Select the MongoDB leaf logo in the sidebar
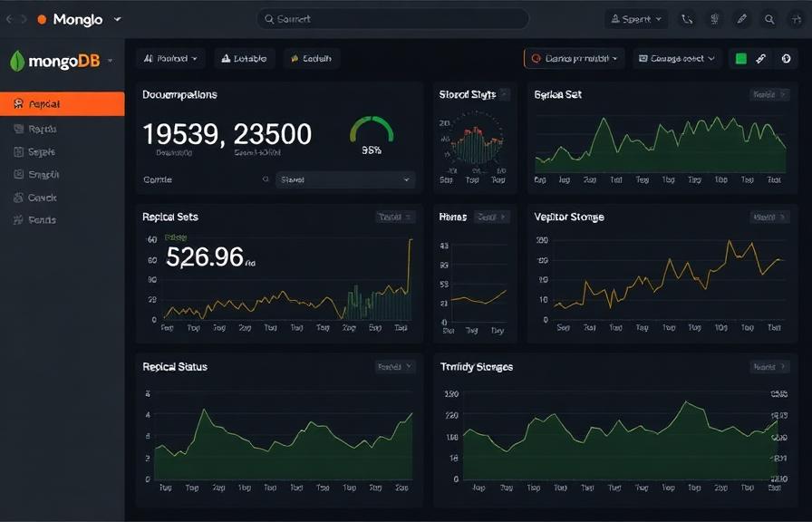Image resolution: width=812 pixels, height=522 pixels. pyautogui.click(x=18, y=61)
